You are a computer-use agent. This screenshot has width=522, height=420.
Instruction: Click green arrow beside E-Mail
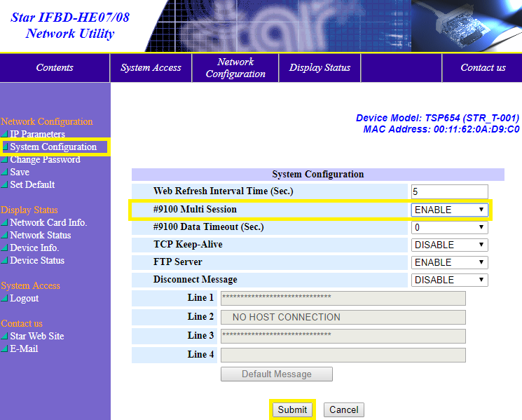click(4, 348)
